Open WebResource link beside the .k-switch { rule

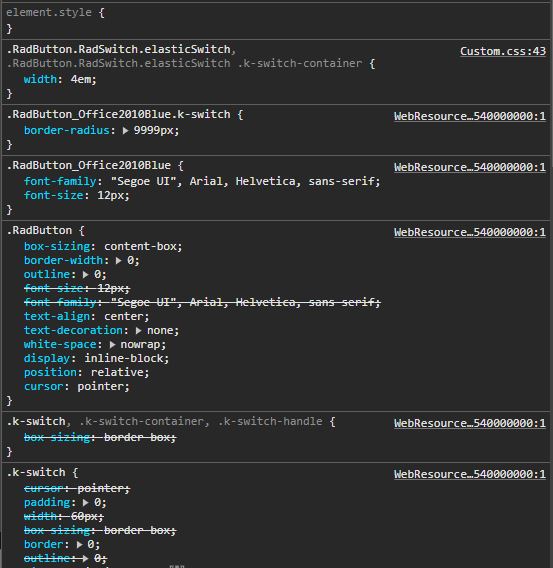click(x=470, y=474)
